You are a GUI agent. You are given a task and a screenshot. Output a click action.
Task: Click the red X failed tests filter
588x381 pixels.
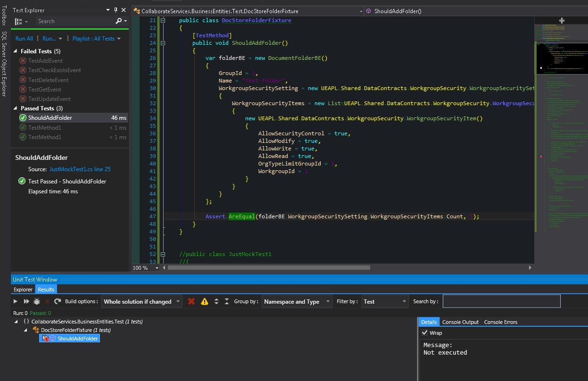click(191, 301)
